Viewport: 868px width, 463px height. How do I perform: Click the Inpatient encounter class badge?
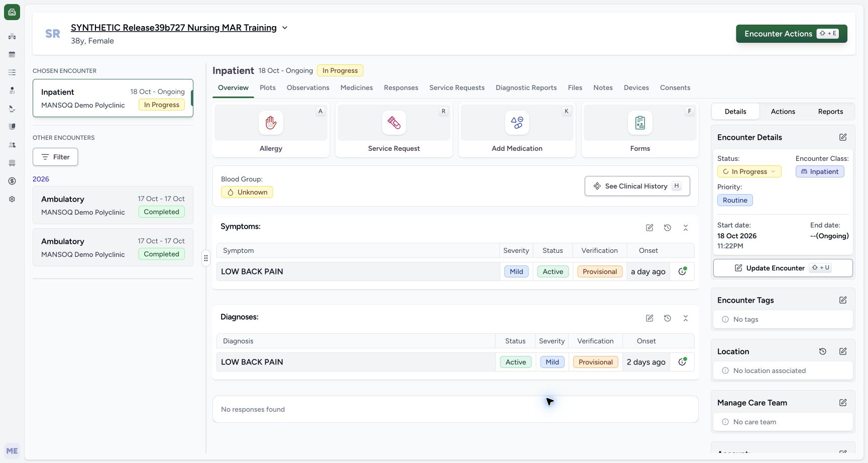pyautogui.click(x=820, y=171)
